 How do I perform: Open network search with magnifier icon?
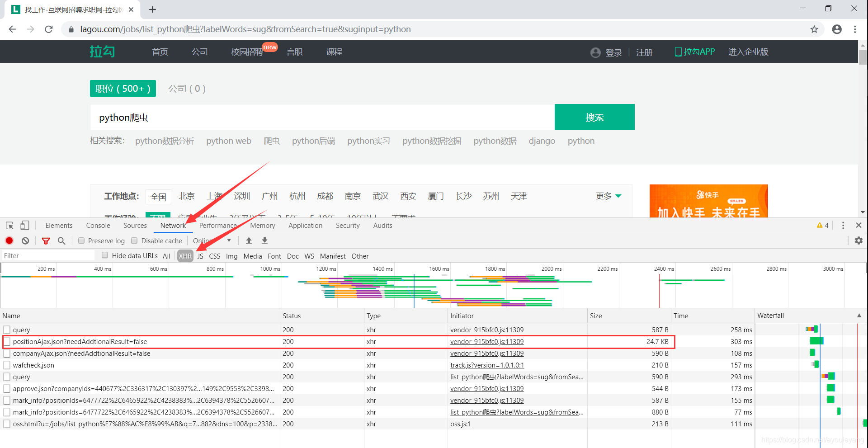(x=61, y=241)
